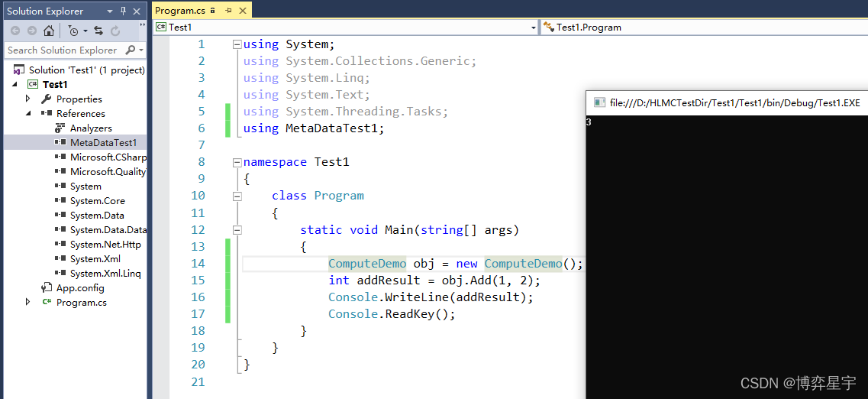Viewport: 868px width, 399px height.
Task: Click the Home icon in Solution Explorer
Action: click(x=49, y=31)
